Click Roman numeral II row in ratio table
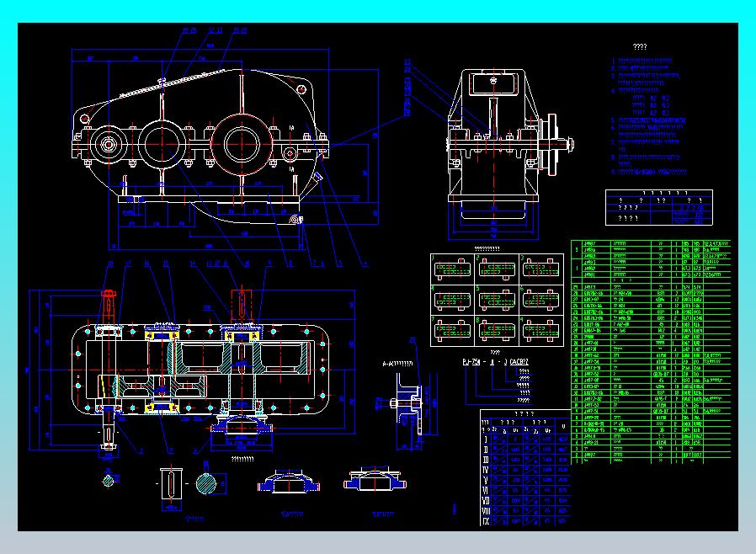This screenshot has height=554, width=756. pyautogui.click(x=525, y=450)
